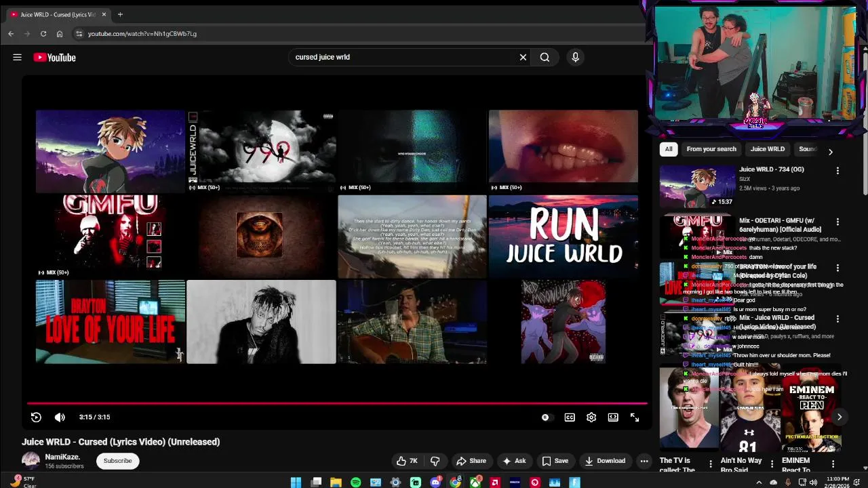The width and height of the screenshot is (868, 488).
Task: Select the 999 moon end-screen mix suggestion
Action: pos(261,151)
